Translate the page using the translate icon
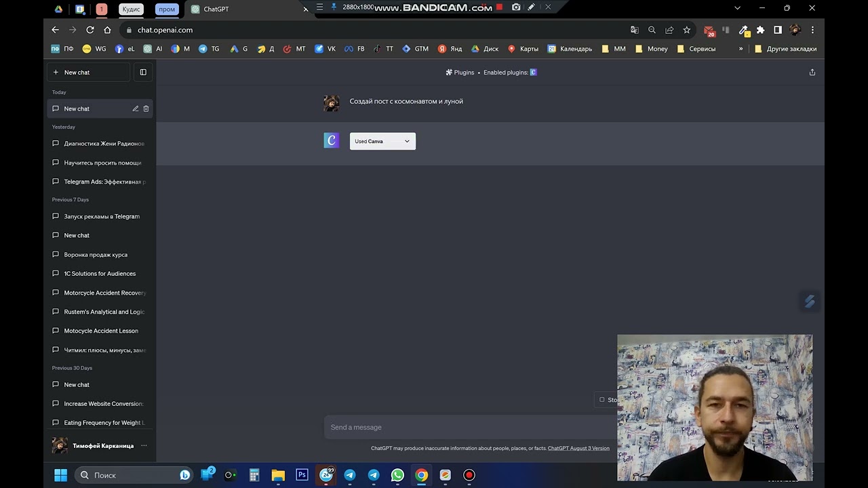This screenshot has width=868, height=488. 635,30
